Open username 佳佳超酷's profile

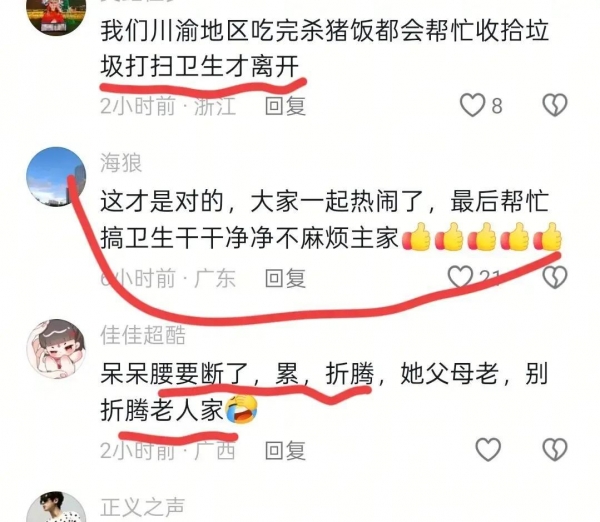pos(143,335)
